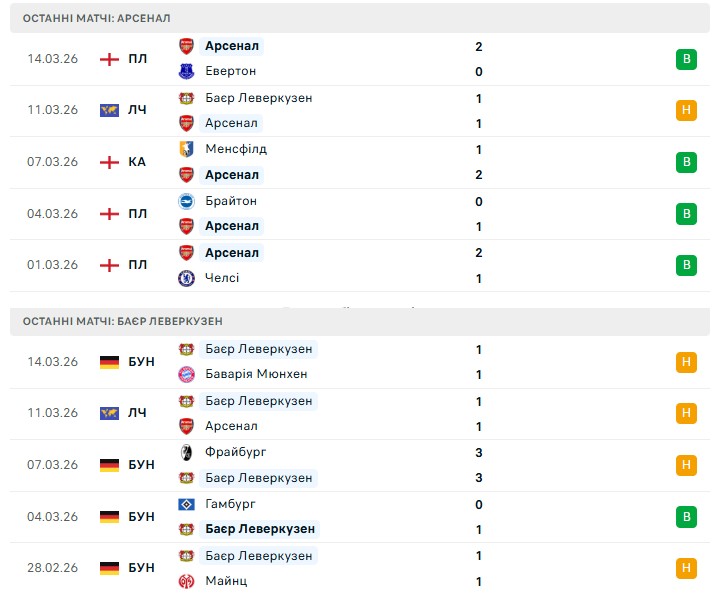Image resolution: width=718 pixels, height=597 pixels.
Task: Click the German flag on the 28.02.26 row
Action: click(109, 568)
